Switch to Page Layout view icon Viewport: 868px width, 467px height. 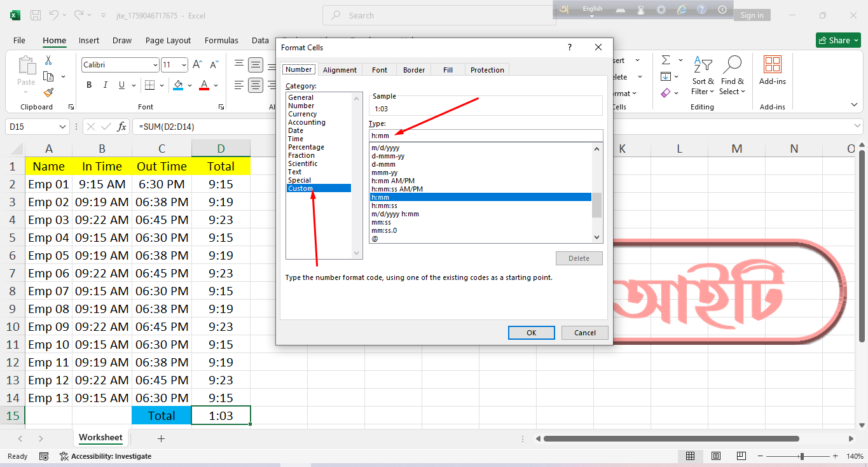coord(716,456)
